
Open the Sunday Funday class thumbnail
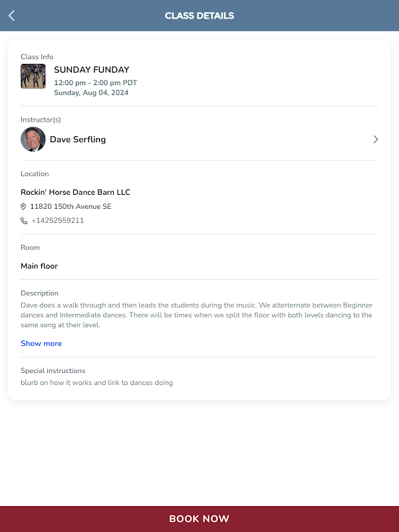tap(33, 76)
